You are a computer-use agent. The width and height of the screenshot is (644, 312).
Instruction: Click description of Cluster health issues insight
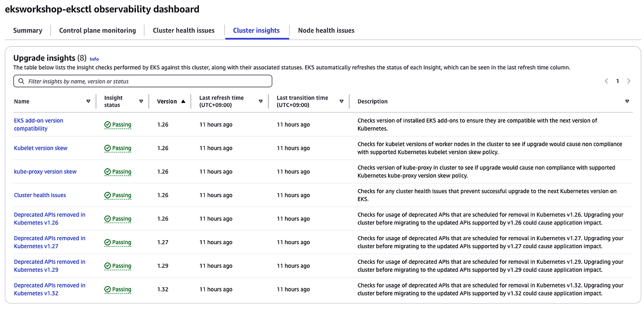[487, 195]
